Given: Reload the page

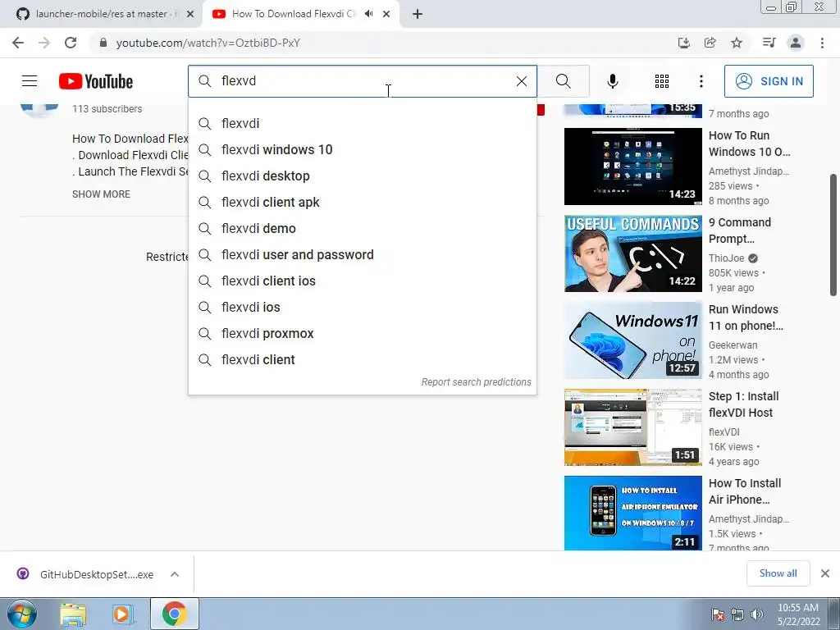Looking at the screenshot, I should pyautogui.click(x=71, y=43).
